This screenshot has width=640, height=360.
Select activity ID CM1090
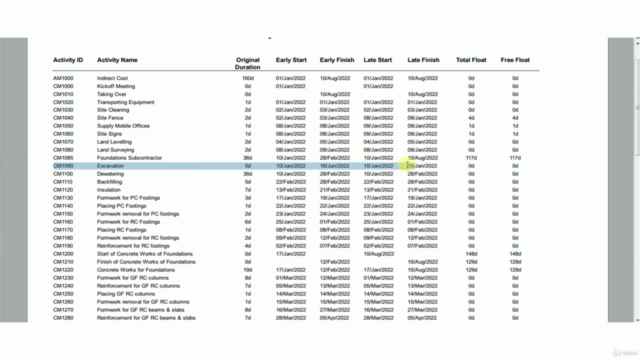point(63,166)
